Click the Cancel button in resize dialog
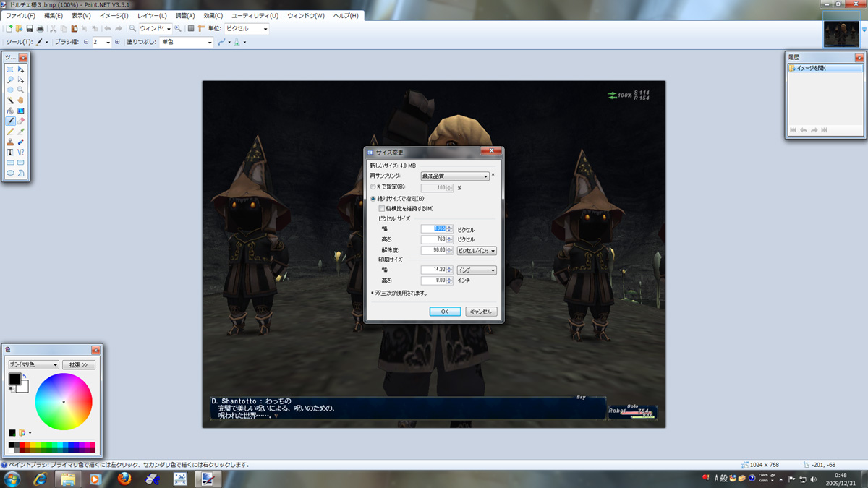 click(481, 312)
